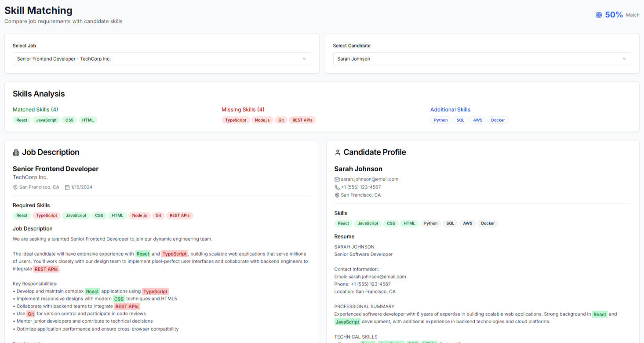The height and width of the screenshot is (343, 644).
Task: Open the Select Job dropdown
Action: (x=161, y=59)
